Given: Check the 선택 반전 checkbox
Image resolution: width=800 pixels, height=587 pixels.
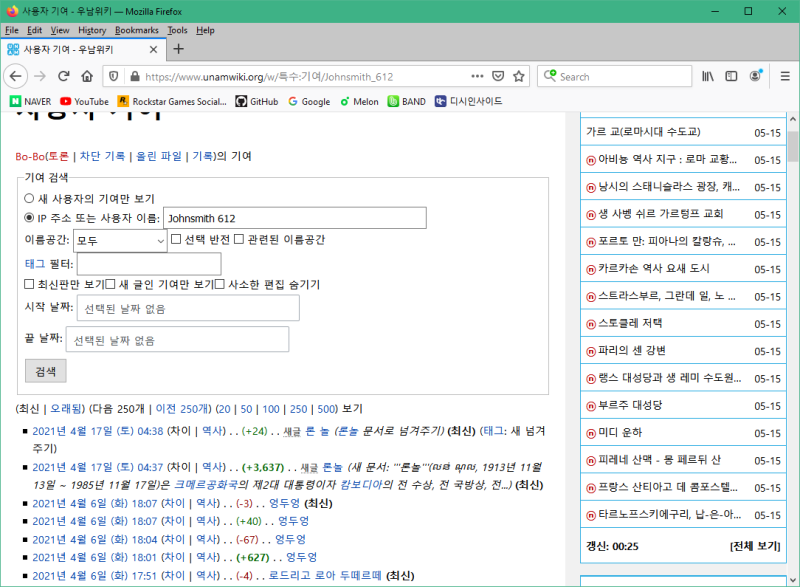Looking at the screenshot, I should click(x=176, y=239).
